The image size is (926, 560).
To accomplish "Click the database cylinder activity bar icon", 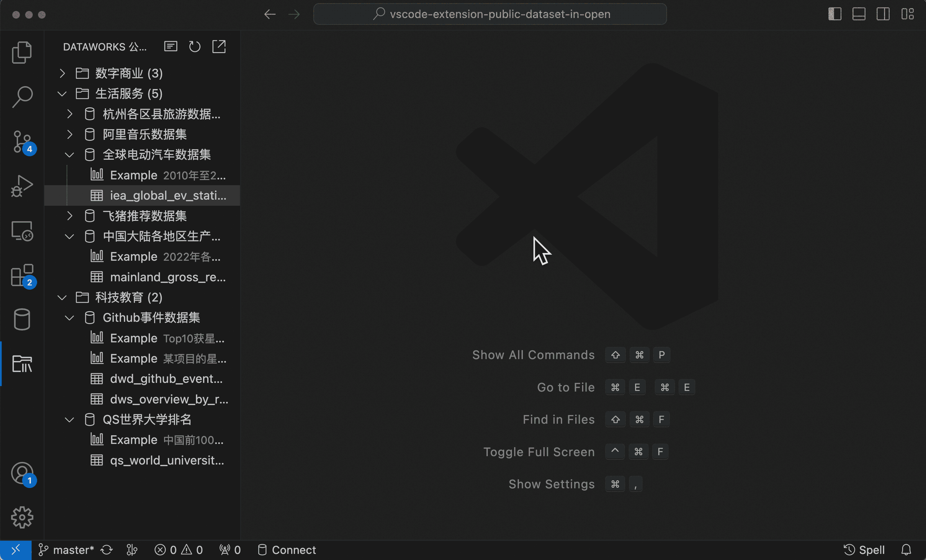I will click(22, 319).
